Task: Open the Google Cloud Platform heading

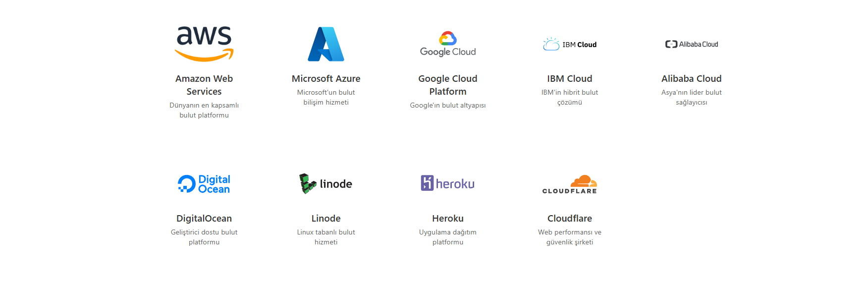Action: pos(448,85)
